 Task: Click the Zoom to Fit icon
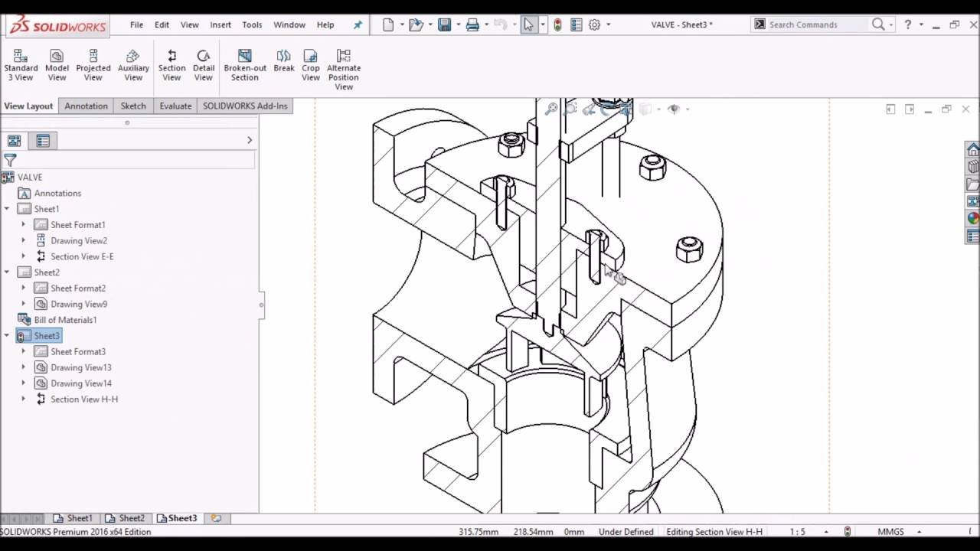550,109
